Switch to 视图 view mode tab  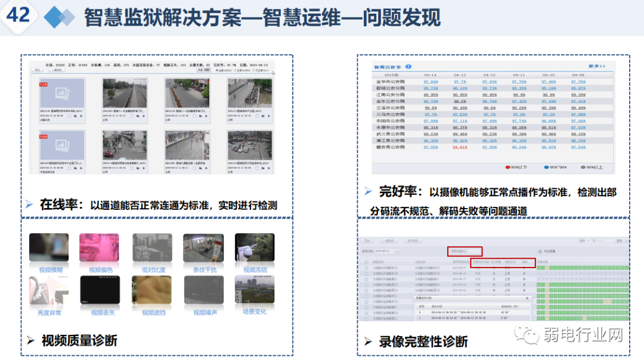pyautogui.click(x=208, y=70)
